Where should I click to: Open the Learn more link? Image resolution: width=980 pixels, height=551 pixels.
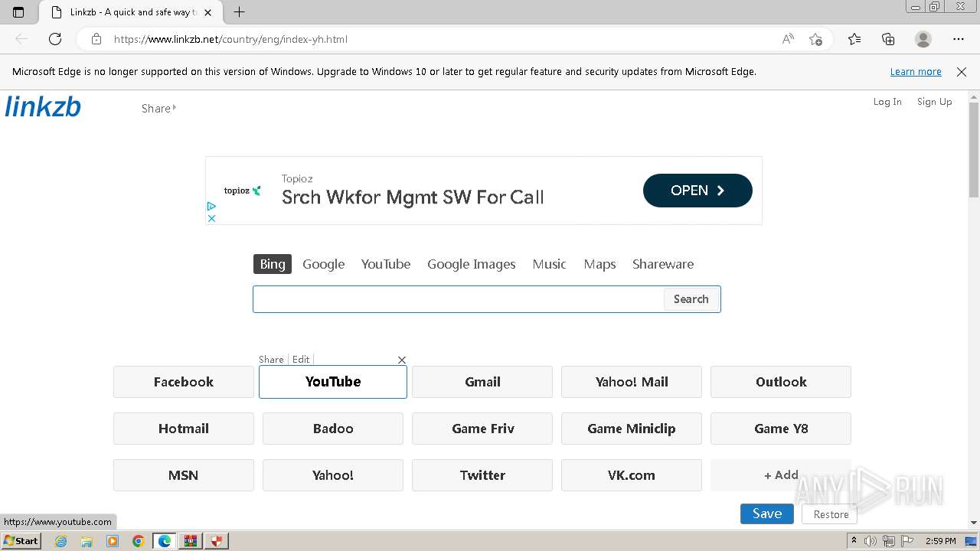[916, 72]
